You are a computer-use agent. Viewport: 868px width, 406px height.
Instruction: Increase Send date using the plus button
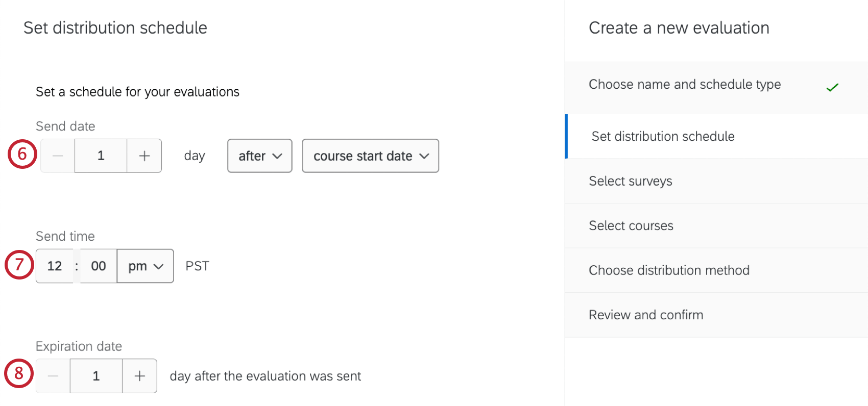[143, 156]
